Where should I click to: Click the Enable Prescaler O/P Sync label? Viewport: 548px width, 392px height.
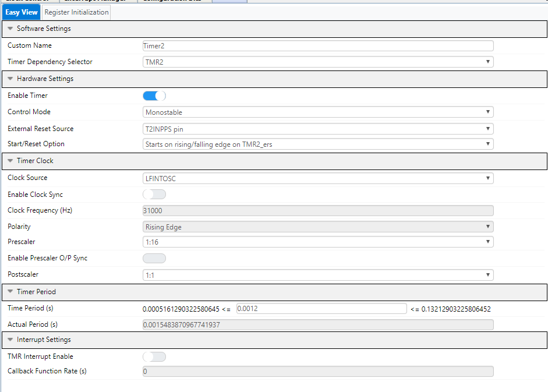coord(48,258)
